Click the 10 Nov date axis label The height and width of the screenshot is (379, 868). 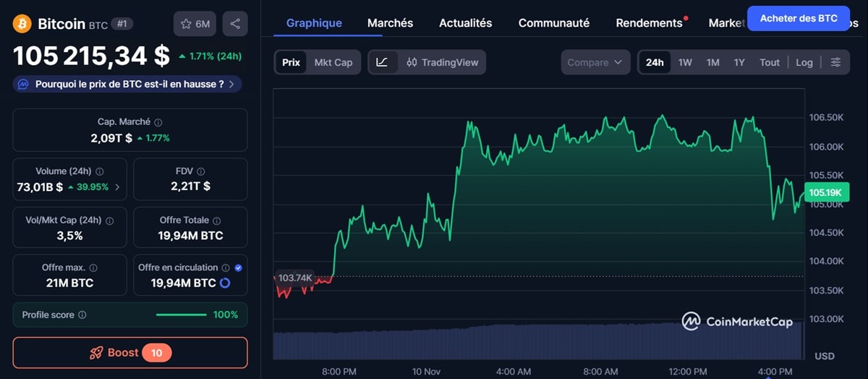tap(426, 371)
